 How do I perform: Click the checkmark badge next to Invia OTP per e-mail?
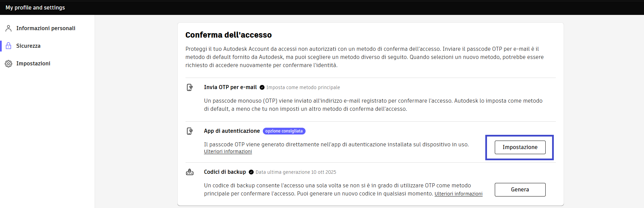[x=262, y=87]
